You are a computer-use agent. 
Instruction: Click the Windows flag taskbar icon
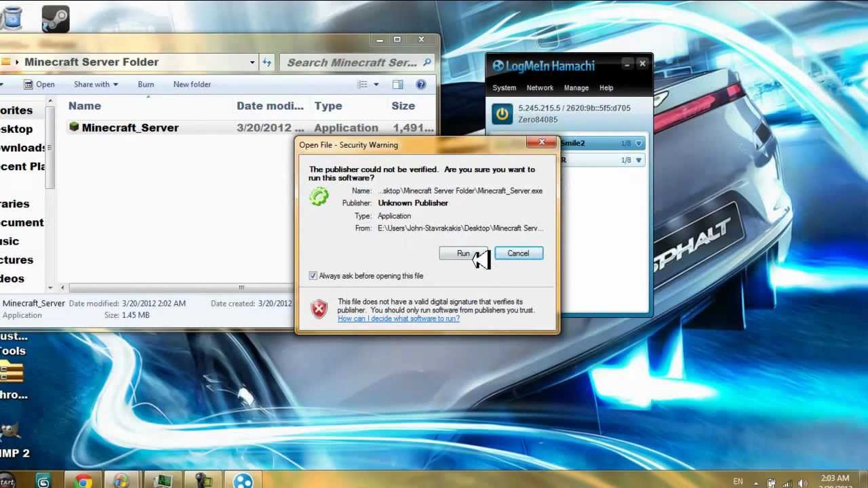121,481
